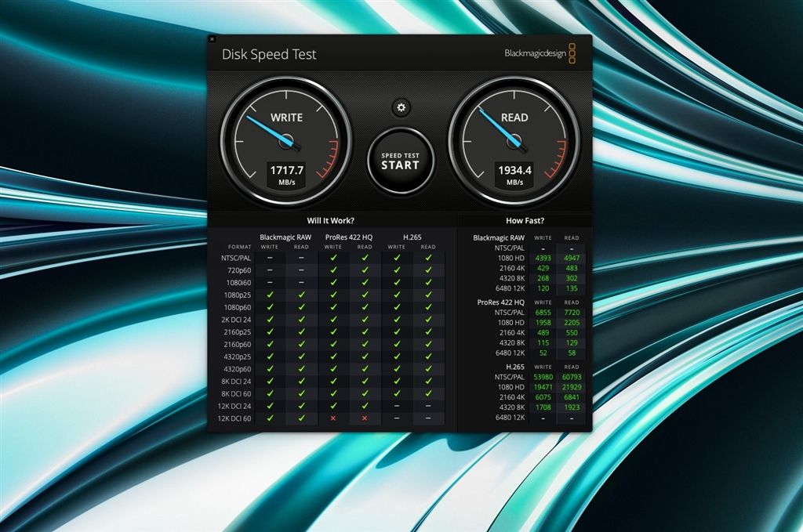This screenshot has height=532, width=803.
Task: Close the Disk Speed Test window
Action: pos(212,39)
